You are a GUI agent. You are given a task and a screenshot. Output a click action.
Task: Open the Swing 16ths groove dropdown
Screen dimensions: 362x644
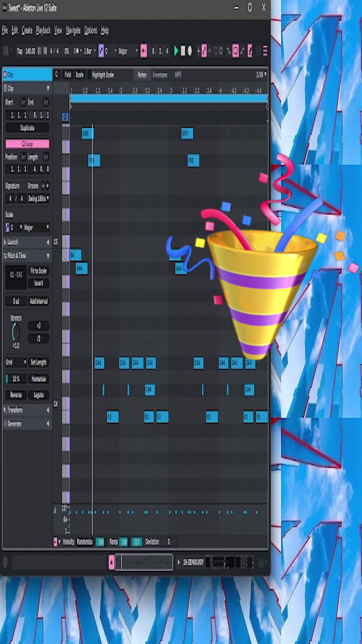[39, 199]
